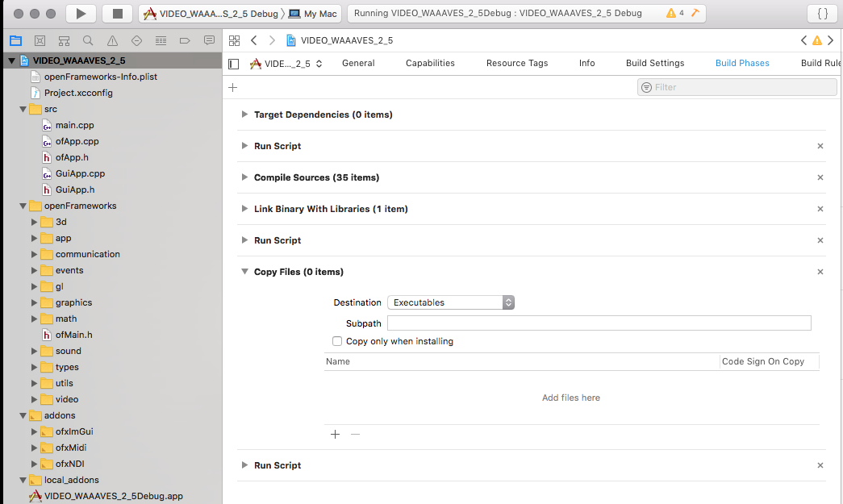
Task: Toggle the project and targets list sidebar
Action: (233, 64)
